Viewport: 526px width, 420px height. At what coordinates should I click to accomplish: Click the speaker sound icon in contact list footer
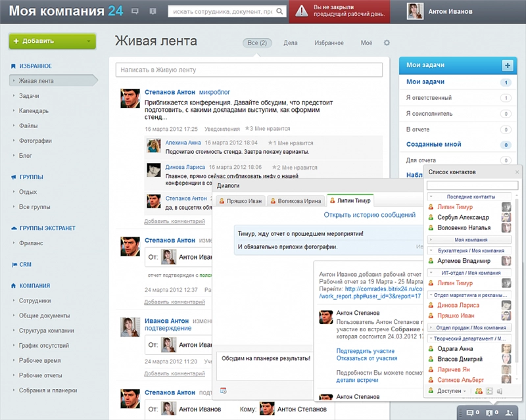point(500,391)
